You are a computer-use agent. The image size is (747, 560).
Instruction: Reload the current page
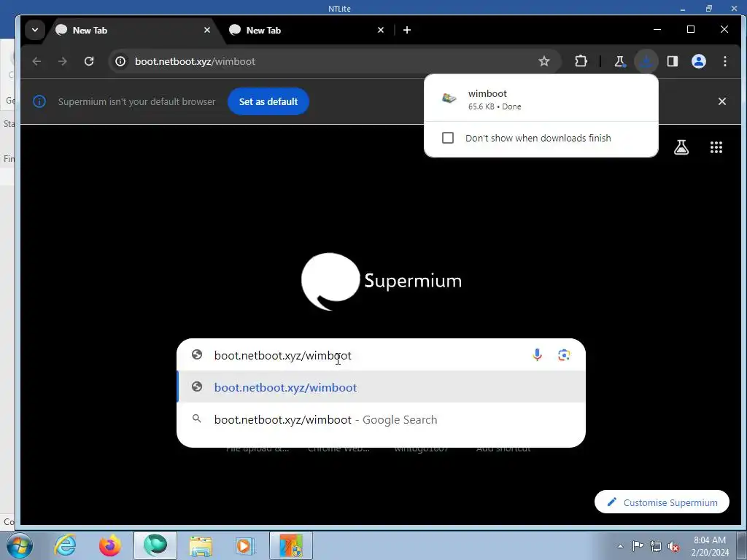pos(88,61)
